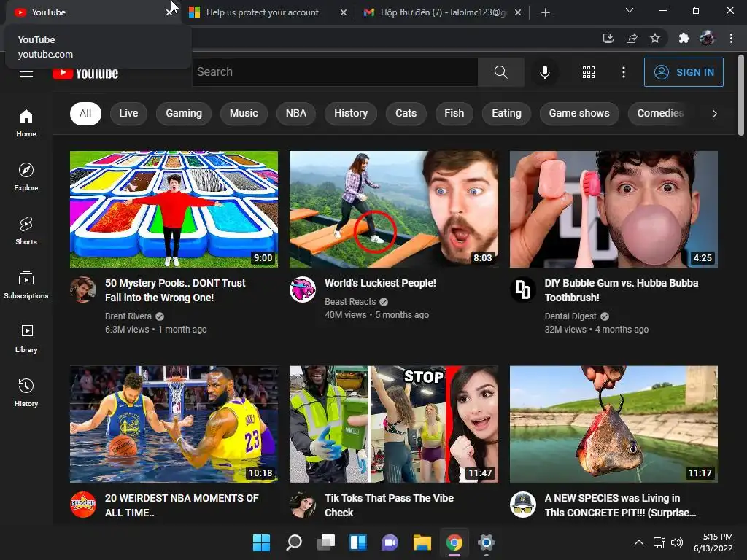Viewport: 747px width, 560px height.
Task: Select the Live filter chip
Action: click(x=128, y=113)
